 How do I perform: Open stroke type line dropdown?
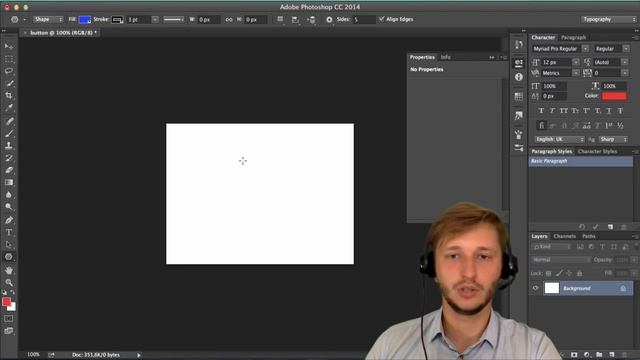[x=173, y=19]
